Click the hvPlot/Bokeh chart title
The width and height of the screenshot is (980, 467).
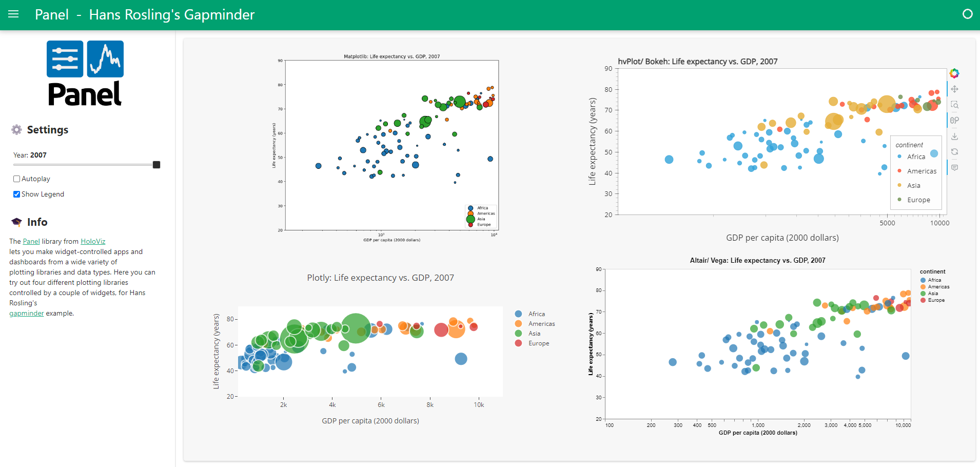(697, 62)
